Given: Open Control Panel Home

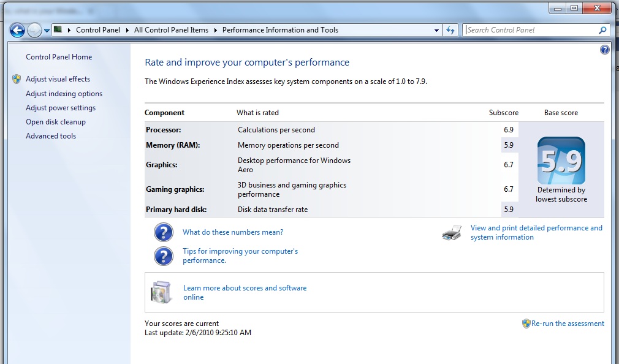Looking at the screenshot, I should (59, 57).
